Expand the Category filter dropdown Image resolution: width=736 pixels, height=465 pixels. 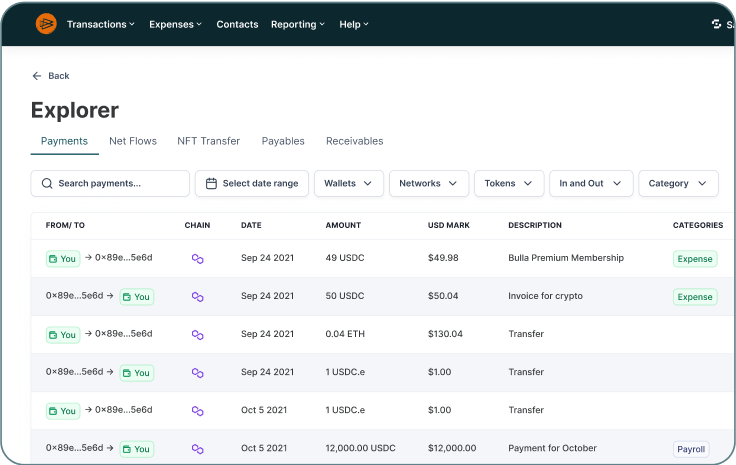pos(678,183)
